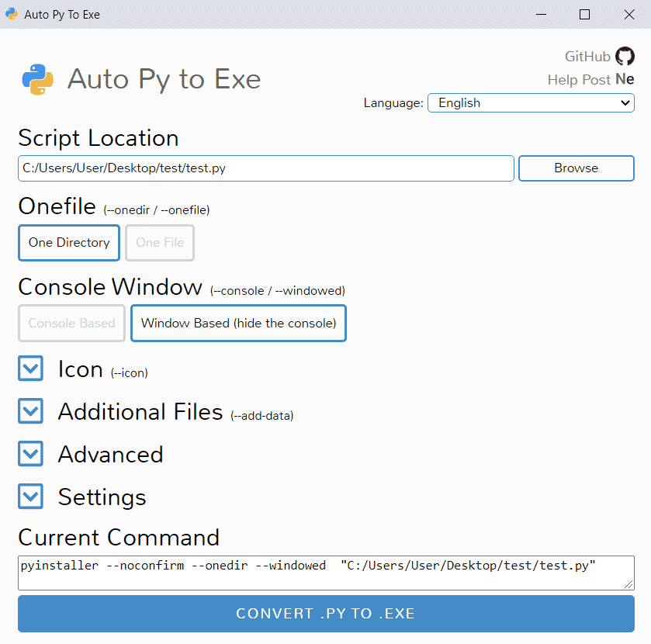The height and width of the screenshot is (644, 651).
Task: Maximize the Auto Py To Exe window
Action: (584, 15)
